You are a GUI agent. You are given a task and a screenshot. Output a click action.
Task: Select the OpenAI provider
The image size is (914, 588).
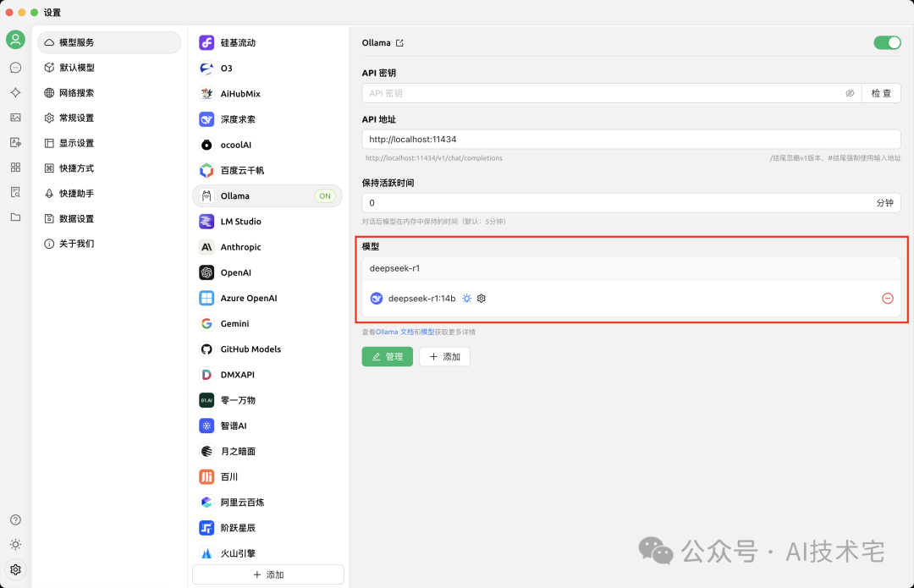pyautogui.click(x=267, y=272)
